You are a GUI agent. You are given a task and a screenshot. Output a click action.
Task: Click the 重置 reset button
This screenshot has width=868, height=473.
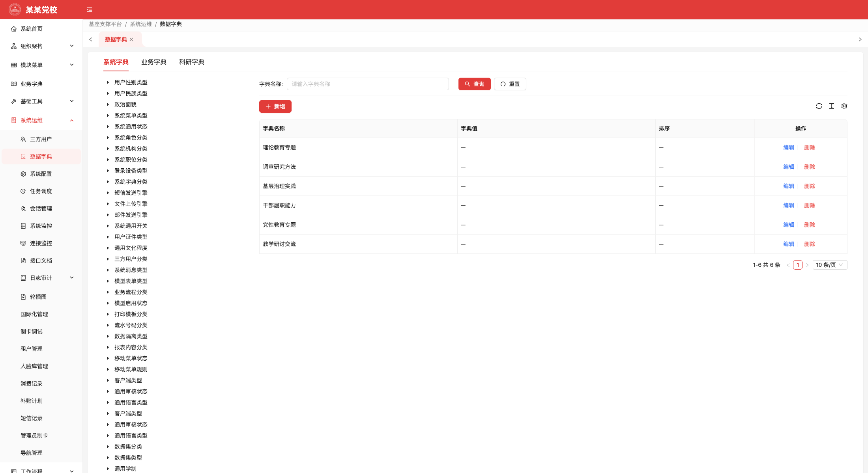[x=510, y=84]
